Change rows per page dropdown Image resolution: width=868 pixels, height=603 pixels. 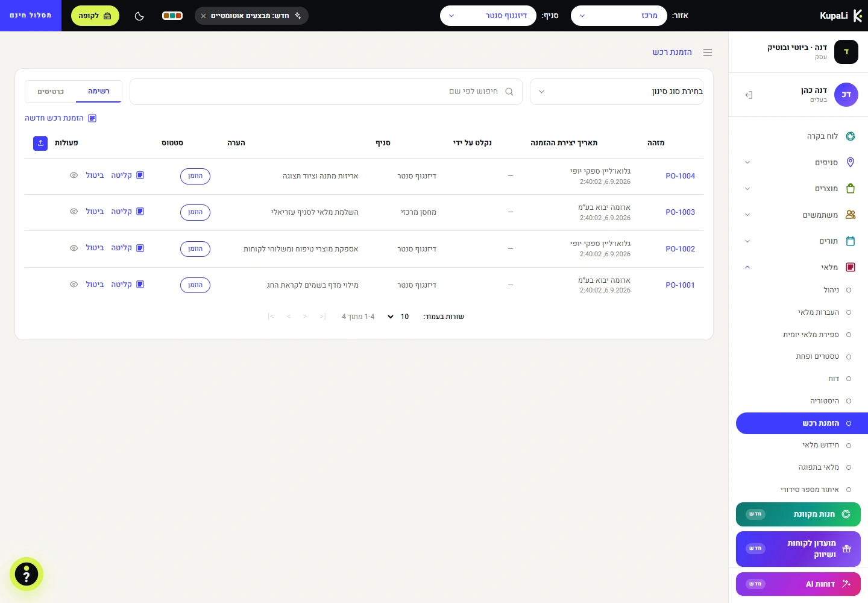tap(397, 317)
